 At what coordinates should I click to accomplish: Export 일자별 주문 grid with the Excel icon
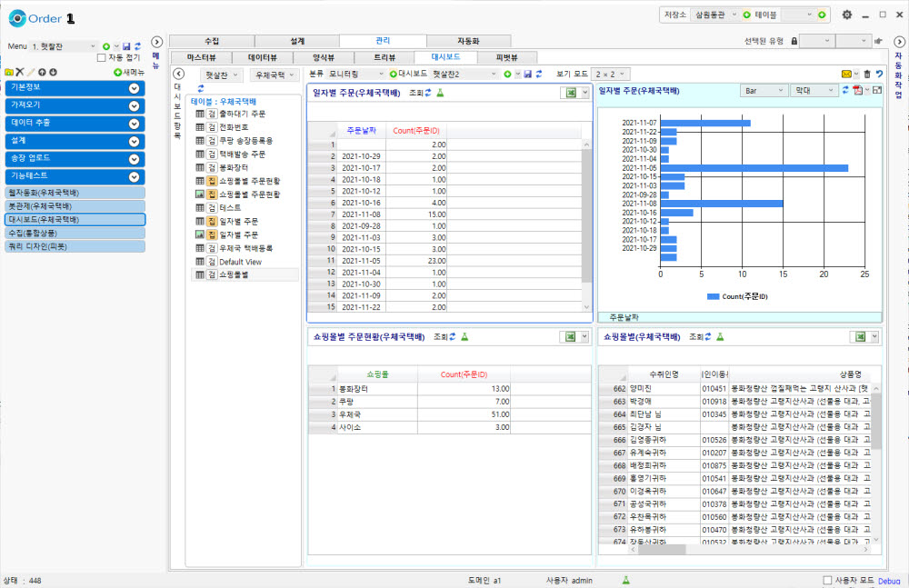(571, 93)
